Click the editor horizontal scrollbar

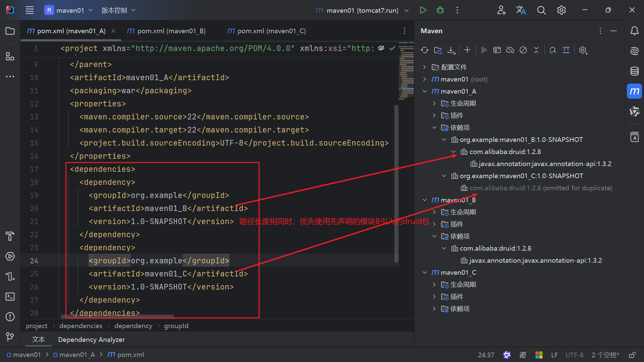(x=117, y=316)
